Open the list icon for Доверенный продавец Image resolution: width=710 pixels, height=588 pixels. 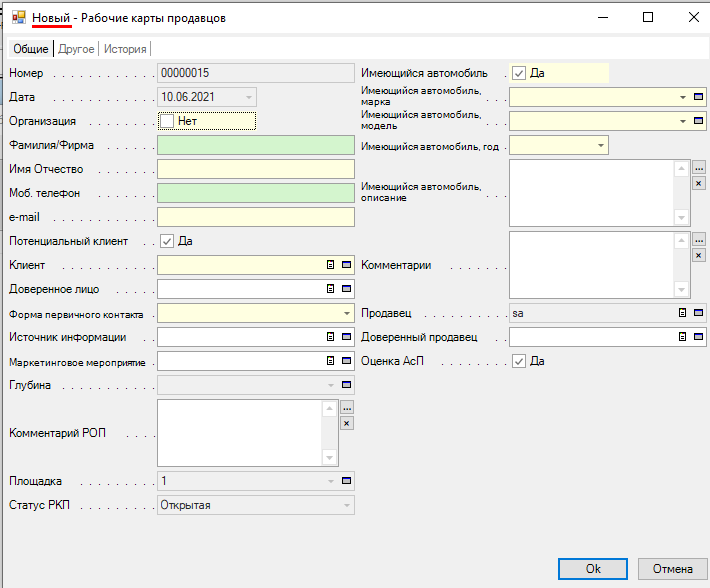pos(683,337)
